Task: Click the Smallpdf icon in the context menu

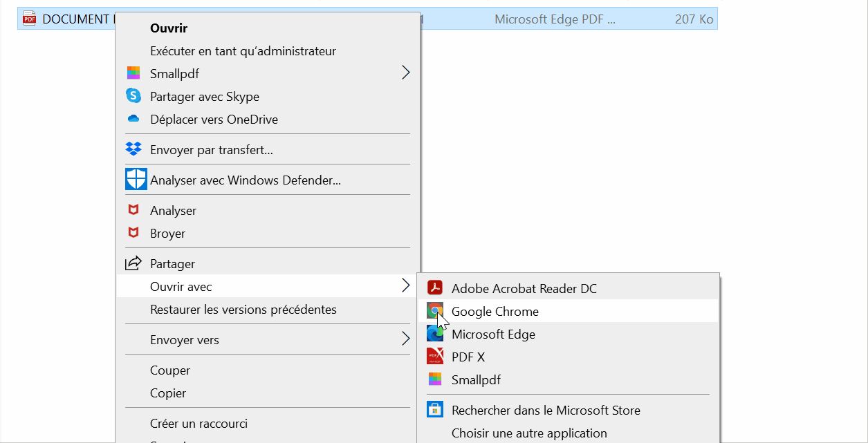Action: click(x=133, y=73)
